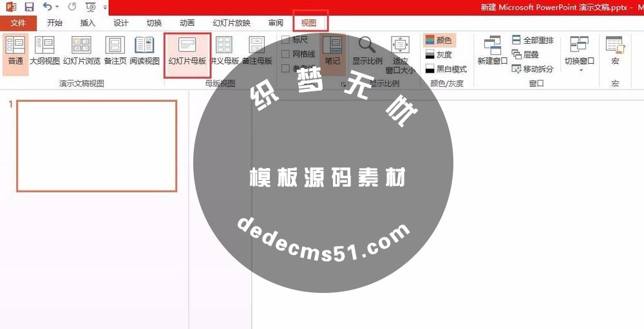Screen dimensions: 644x329
Task: Click the PowerPoint application icon
Action: tap(11, 7)
